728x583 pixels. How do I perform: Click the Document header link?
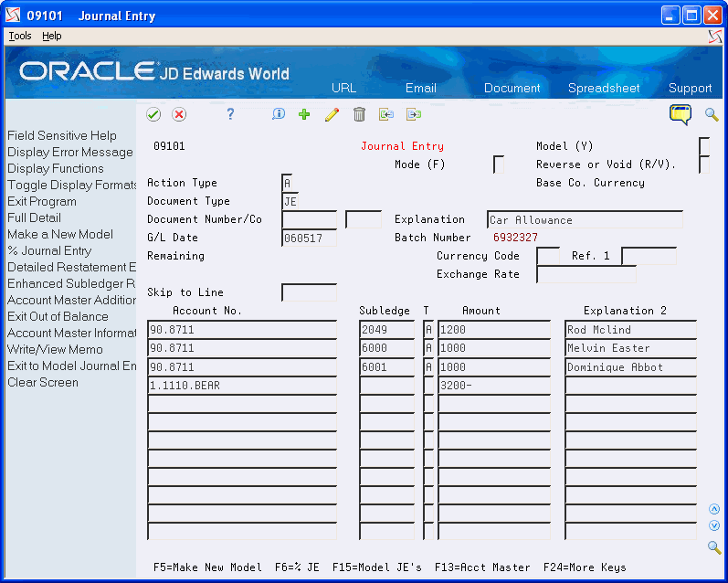[512, 88]
